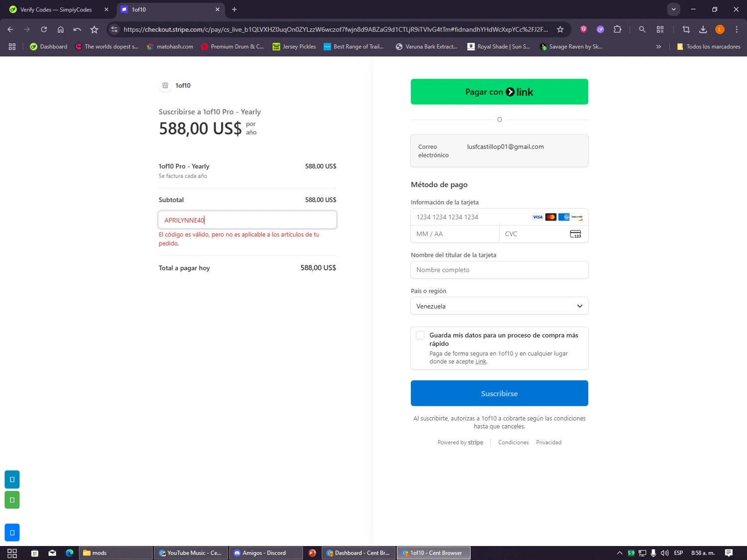Click the browser address bar URL
The image size is (747, 560).
point(336,29)
